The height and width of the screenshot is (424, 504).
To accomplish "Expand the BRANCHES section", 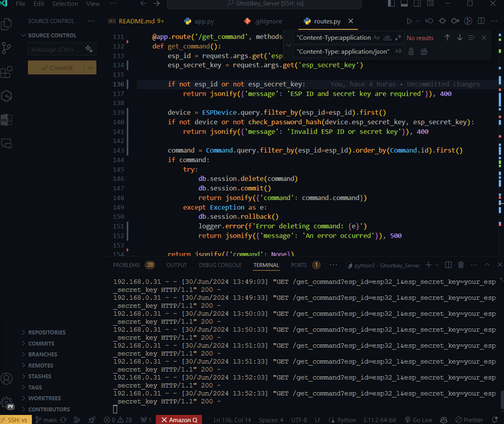I will click(43, 354).
